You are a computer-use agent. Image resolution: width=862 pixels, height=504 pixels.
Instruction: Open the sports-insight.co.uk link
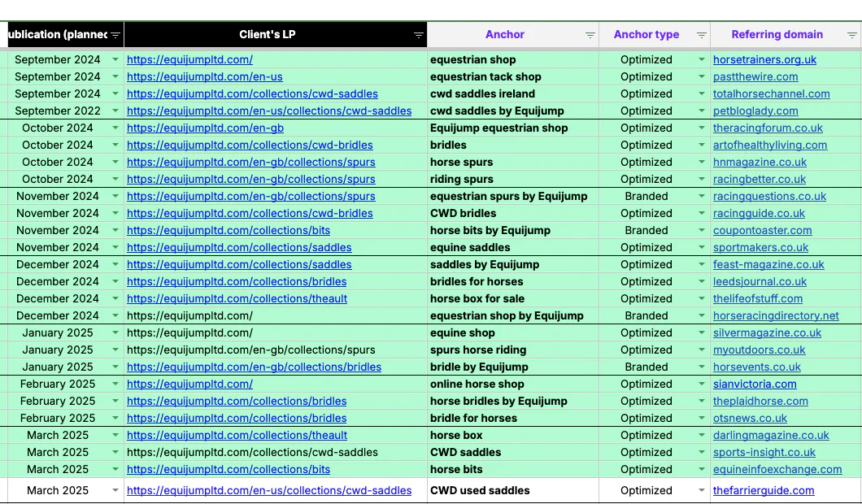764,452
